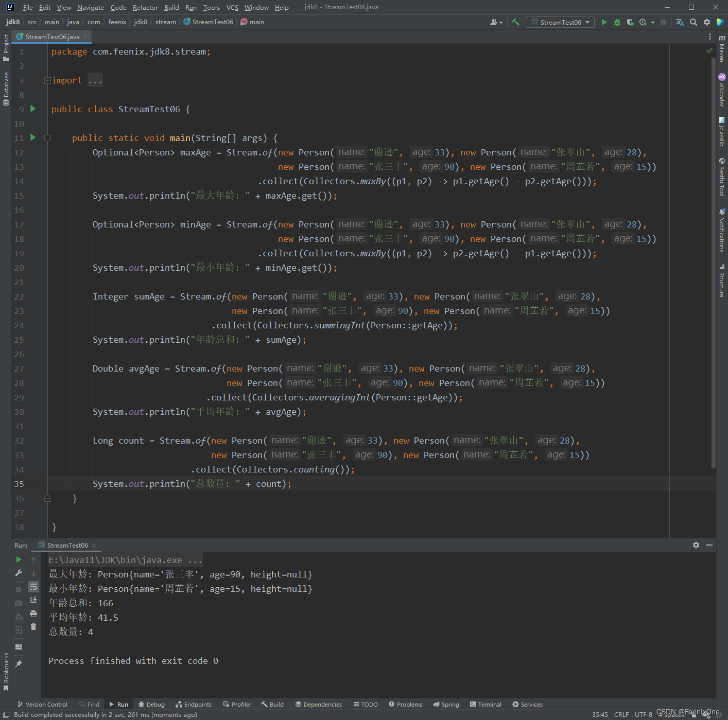
Task: Start debugging with the bug icon
Action: coord(617,22)
